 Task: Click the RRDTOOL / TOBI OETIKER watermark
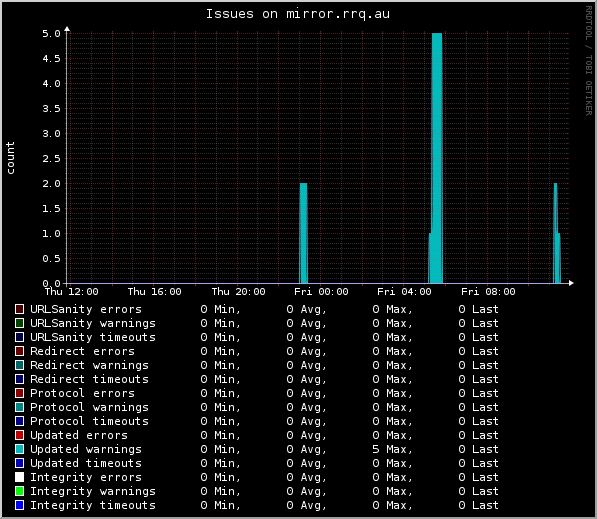(x=589, y=61)
